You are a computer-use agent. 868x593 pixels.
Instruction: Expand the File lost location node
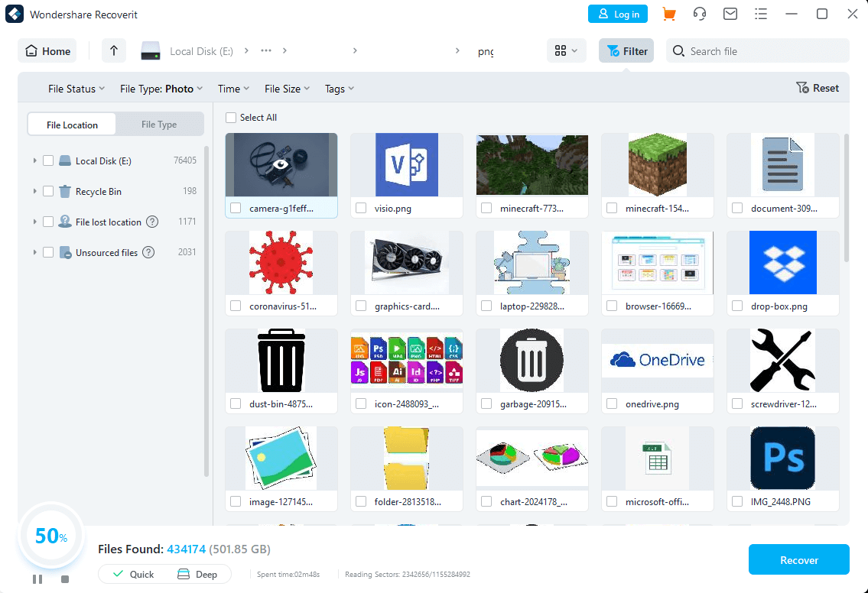click(34, 222)
